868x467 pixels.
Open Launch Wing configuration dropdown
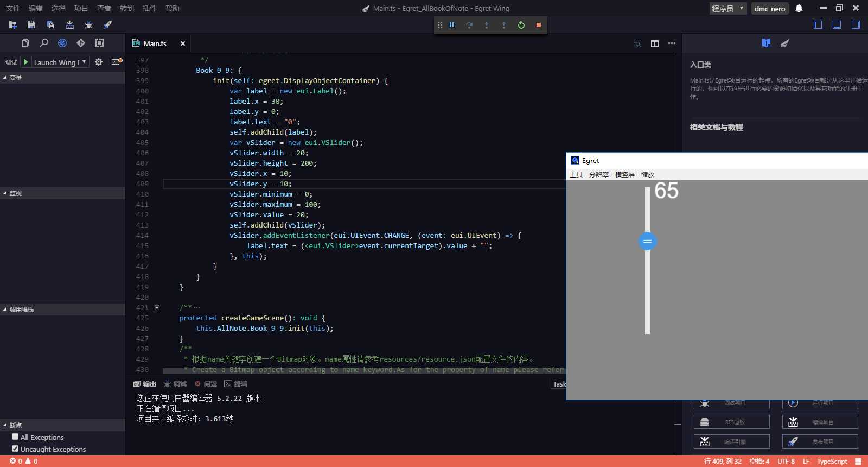(60, 62)
